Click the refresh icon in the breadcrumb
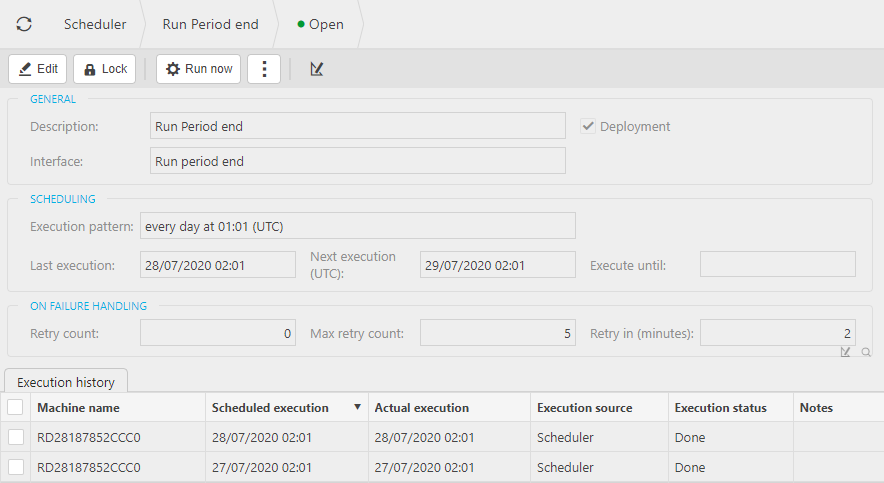Screen dimensions: 884x483 [24, 24]
